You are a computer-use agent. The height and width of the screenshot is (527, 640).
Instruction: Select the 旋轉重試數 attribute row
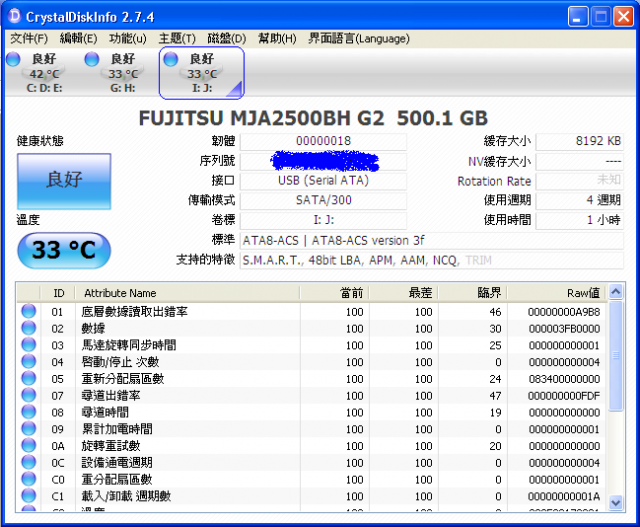pos(312,445)
